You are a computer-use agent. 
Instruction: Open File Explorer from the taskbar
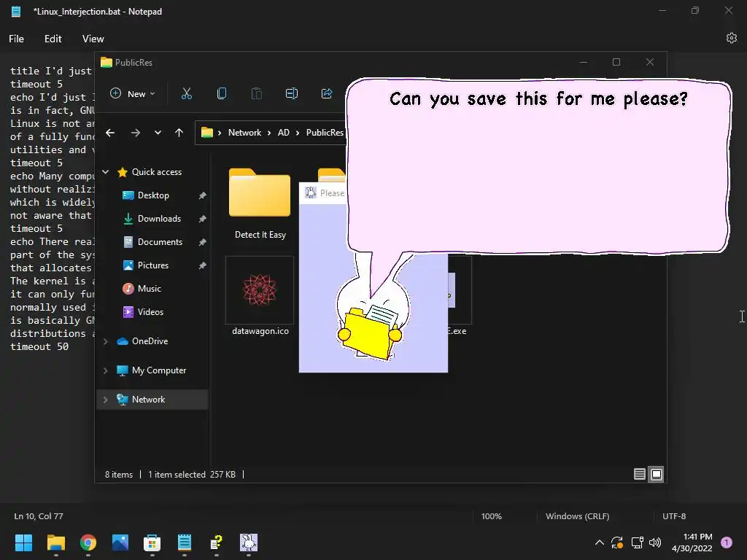55,542
